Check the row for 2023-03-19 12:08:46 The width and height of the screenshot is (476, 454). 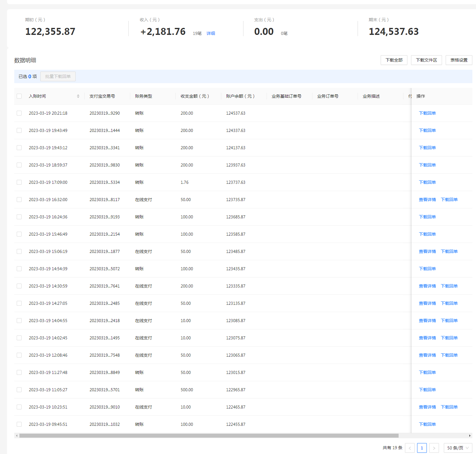click(19, 355)
